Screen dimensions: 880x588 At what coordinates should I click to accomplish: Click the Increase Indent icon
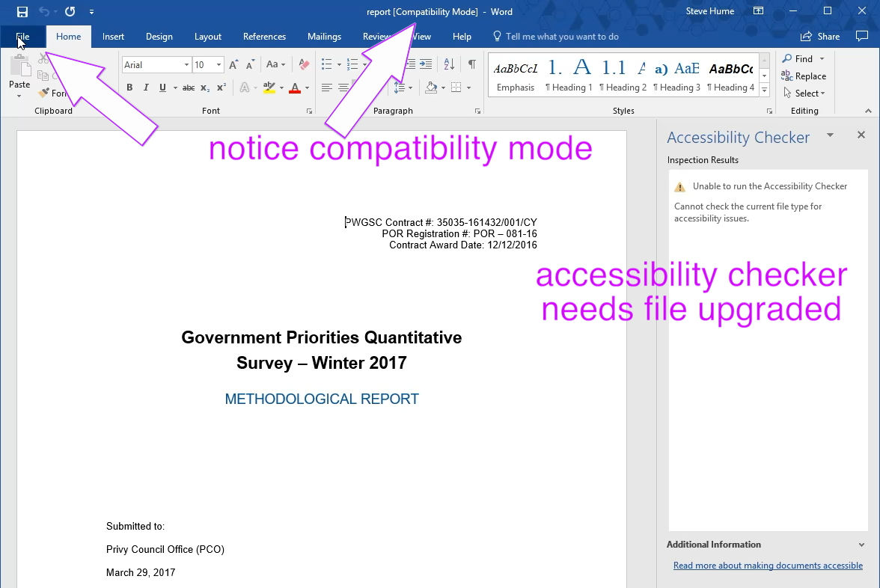pyautogui.click(x=427, y=65)
